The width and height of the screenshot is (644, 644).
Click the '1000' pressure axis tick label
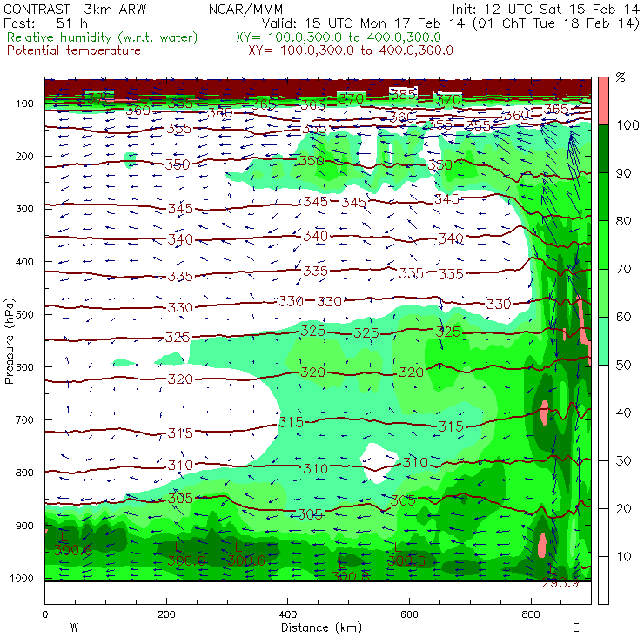[x=22, y=579]
